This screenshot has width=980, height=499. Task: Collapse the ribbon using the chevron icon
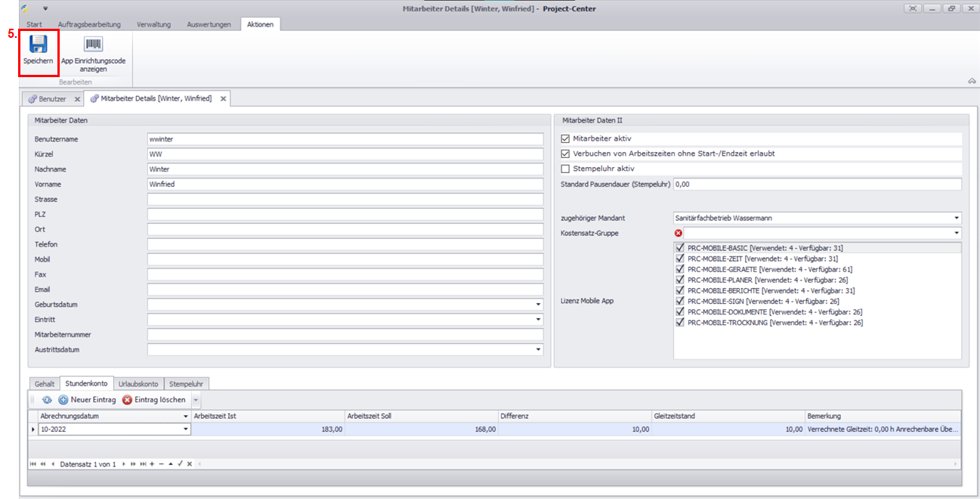pyautogui.click(x=971, y=81)
